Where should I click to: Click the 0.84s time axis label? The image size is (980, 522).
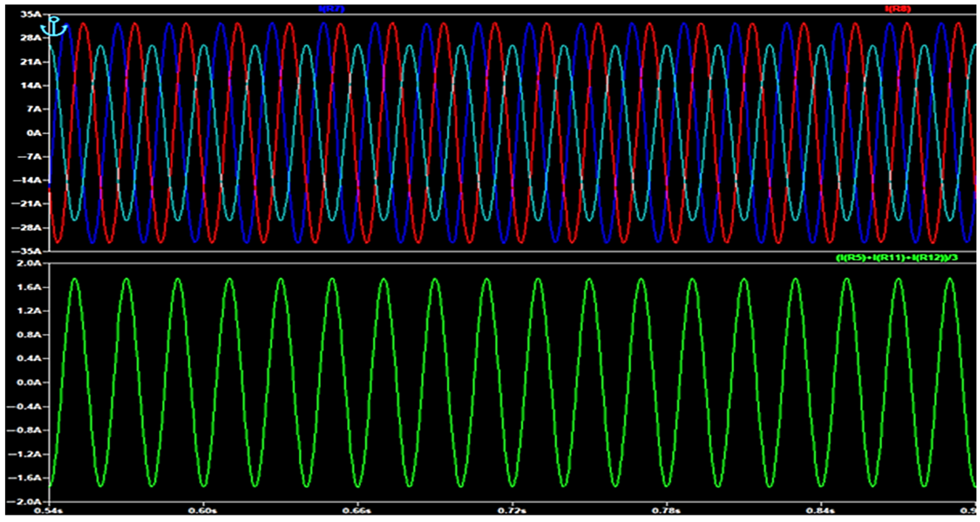coord(820,511)
